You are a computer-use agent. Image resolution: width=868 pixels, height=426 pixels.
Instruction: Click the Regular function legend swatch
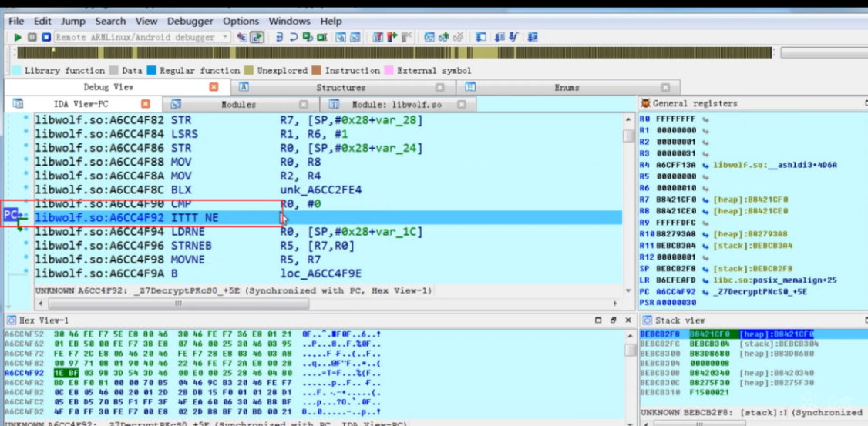(152, 71)
